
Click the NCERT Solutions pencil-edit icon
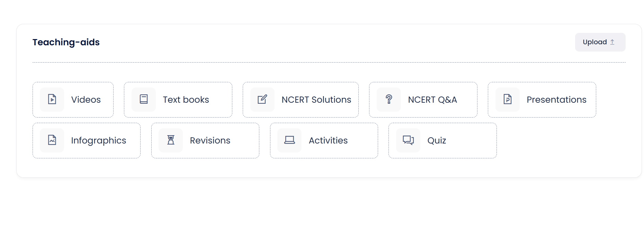point(262,100)
